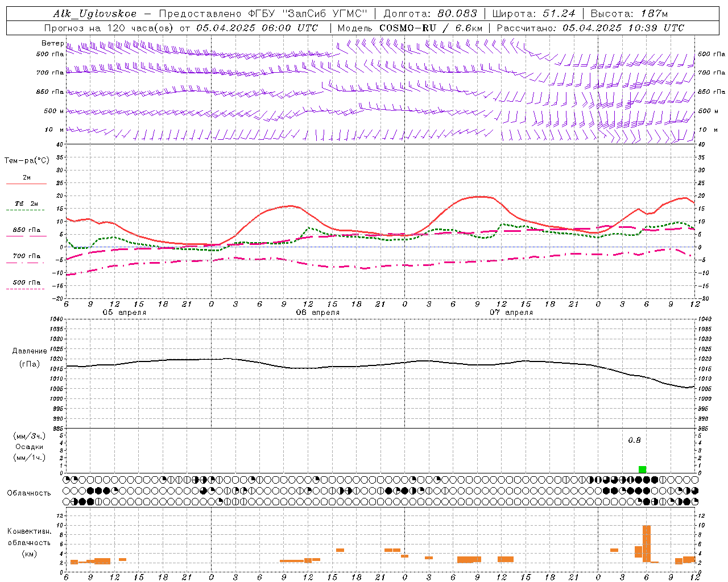
Task: Click the (мм/1ч.) precipitation unit label
Action: click(x=30, y=458)
